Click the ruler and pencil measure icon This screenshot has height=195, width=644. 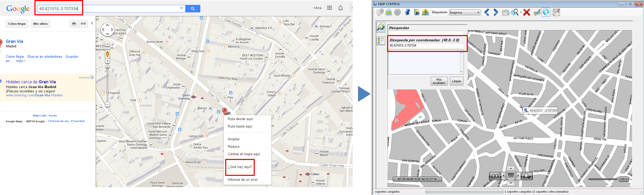click(x=537, y=12)
